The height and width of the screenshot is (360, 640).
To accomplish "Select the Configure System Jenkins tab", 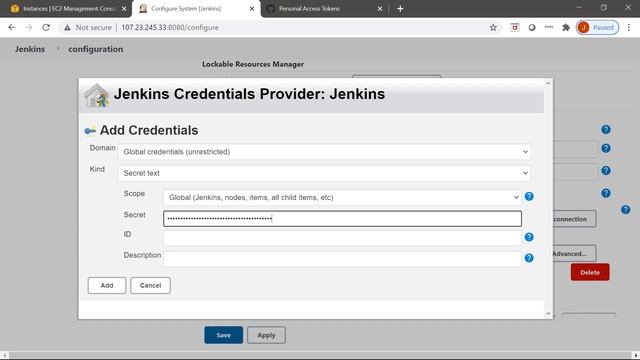I will point(195,9).
